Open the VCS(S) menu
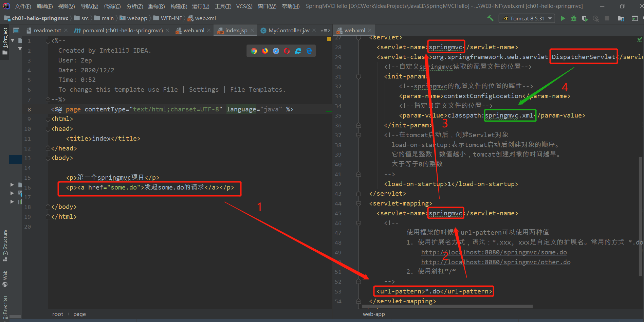The height and width of the screenshot is (322, 644). (244, 6)
